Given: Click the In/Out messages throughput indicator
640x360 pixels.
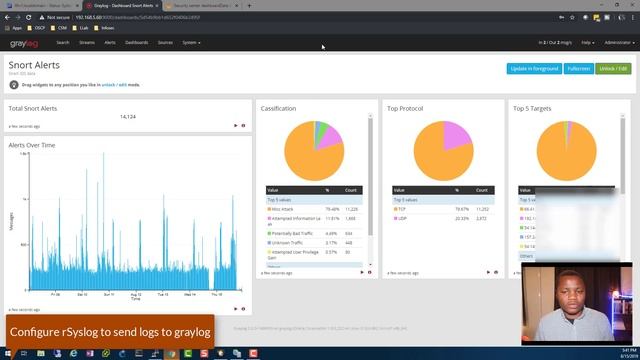Looking at the screenshot, I should pos(555,42).
